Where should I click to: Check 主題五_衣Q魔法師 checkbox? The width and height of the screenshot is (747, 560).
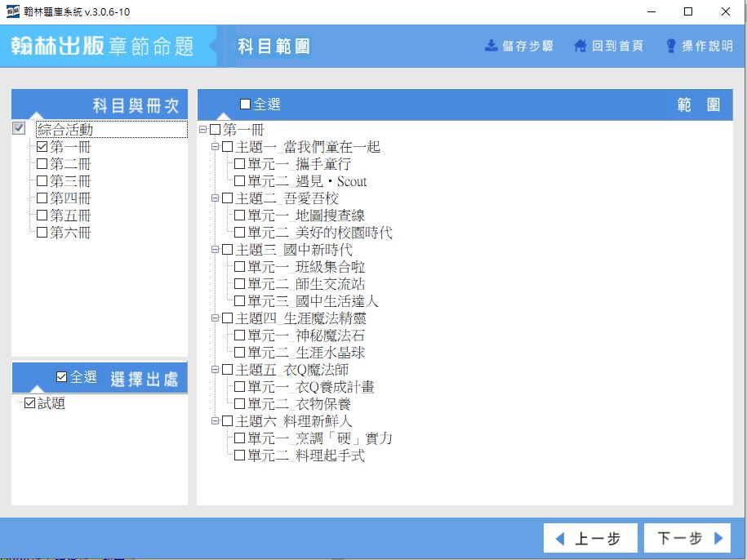point(227,370)
